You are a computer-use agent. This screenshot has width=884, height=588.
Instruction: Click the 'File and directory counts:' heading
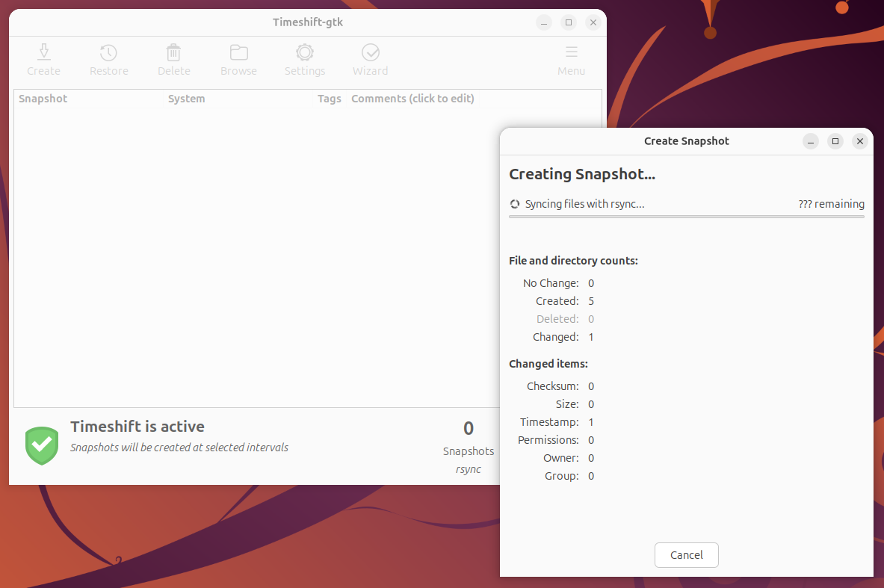(x=573, y=261)
